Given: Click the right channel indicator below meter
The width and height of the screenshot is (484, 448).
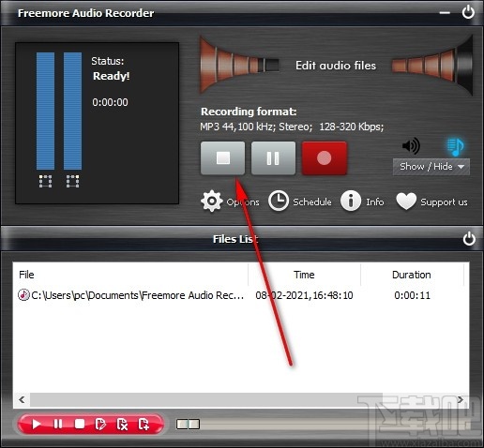Looking at the screenshot, I should coord(72,181).
